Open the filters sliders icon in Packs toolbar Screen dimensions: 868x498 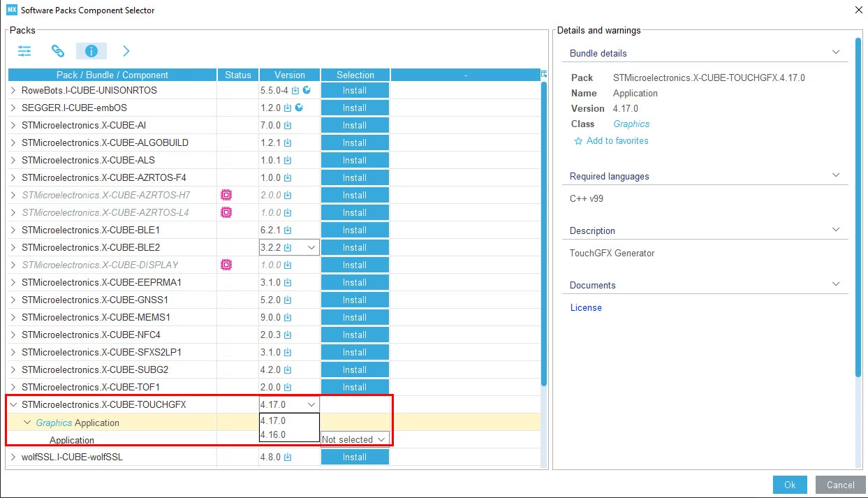point(25,51)
